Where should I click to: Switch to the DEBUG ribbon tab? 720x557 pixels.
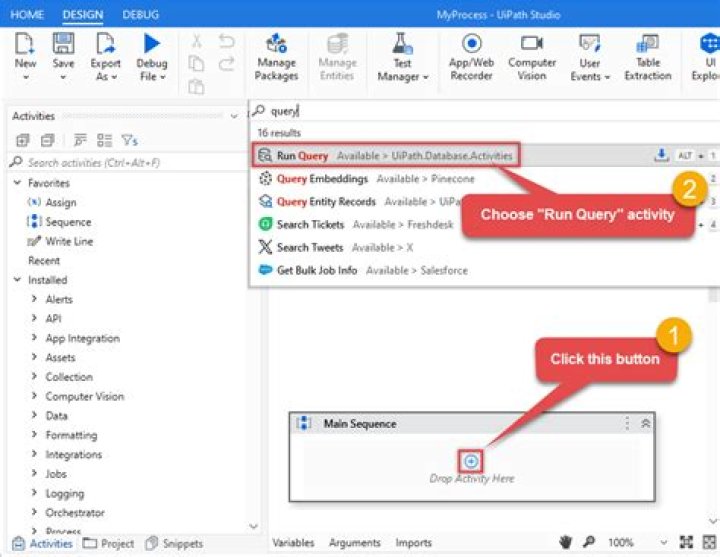click(x=141, y=15)
